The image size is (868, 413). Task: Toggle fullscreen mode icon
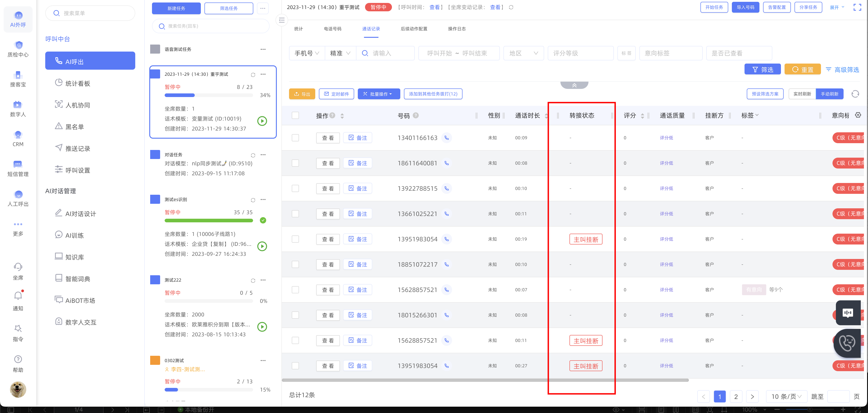(x=857, y=7)
